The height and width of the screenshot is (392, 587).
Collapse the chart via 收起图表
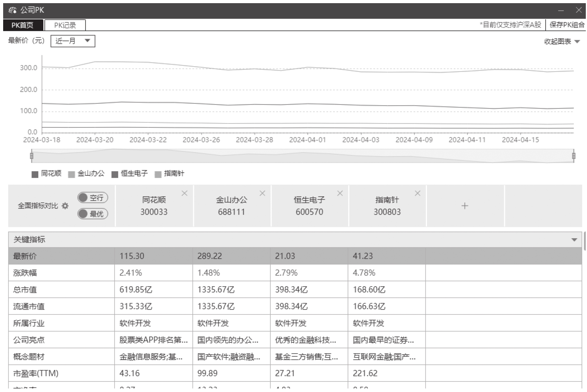pos(562,41)
